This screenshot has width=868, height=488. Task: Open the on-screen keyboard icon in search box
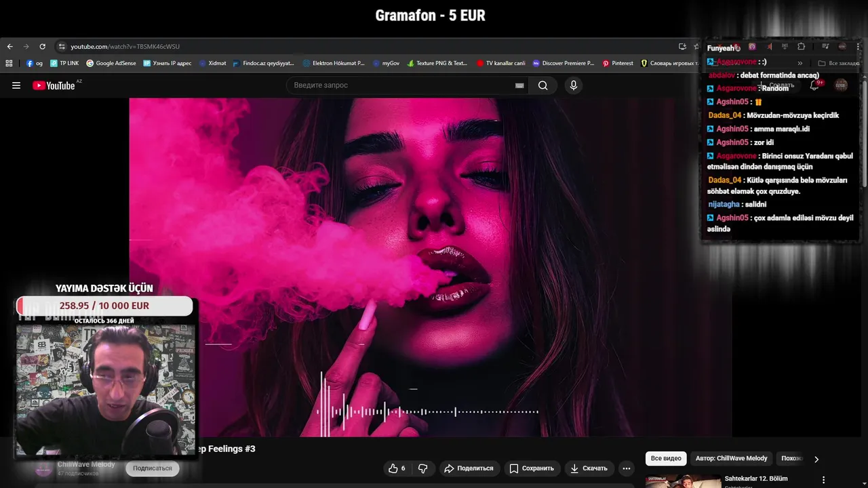click(519, 85)
